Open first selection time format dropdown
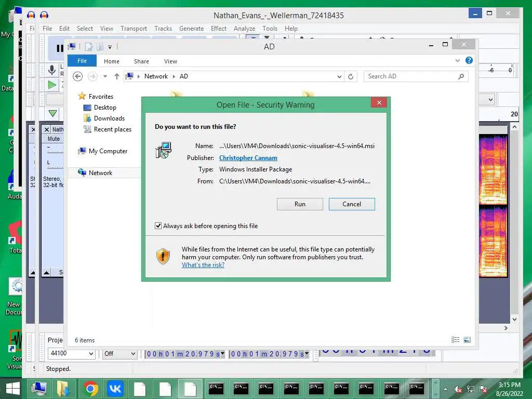This screenshot has height=399, width=532. tap(222, 353)
